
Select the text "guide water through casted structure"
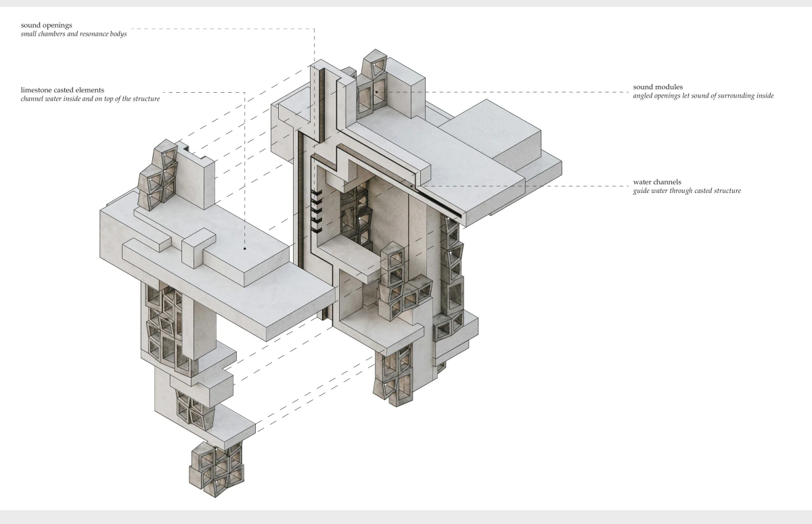tap(687, 192)
